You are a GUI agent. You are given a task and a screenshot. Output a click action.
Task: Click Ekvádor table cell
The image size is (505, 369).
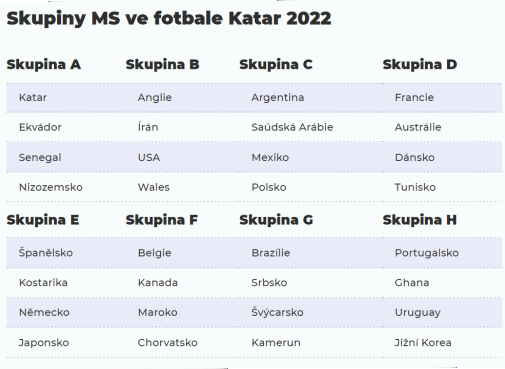(40, 127)
